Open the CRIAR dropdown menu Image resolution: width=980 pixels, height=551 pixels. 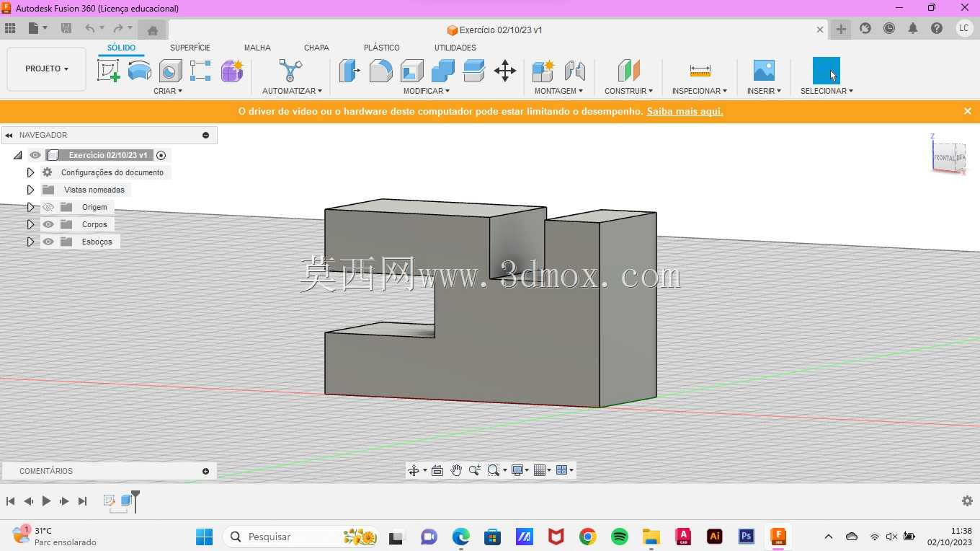(168, 91)
